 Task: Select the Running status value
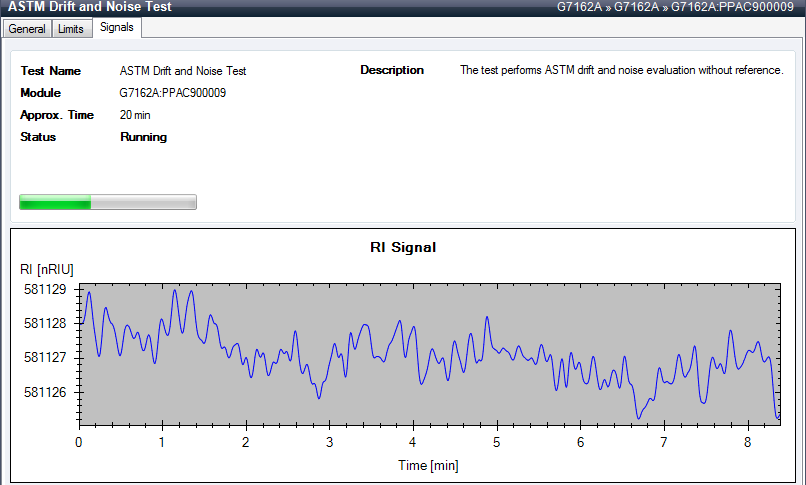coord(143,137)
